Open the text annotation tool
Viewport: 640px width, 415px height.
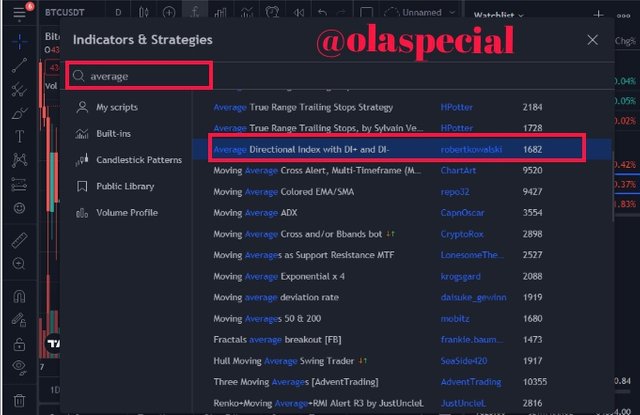(x=20, y=137)
